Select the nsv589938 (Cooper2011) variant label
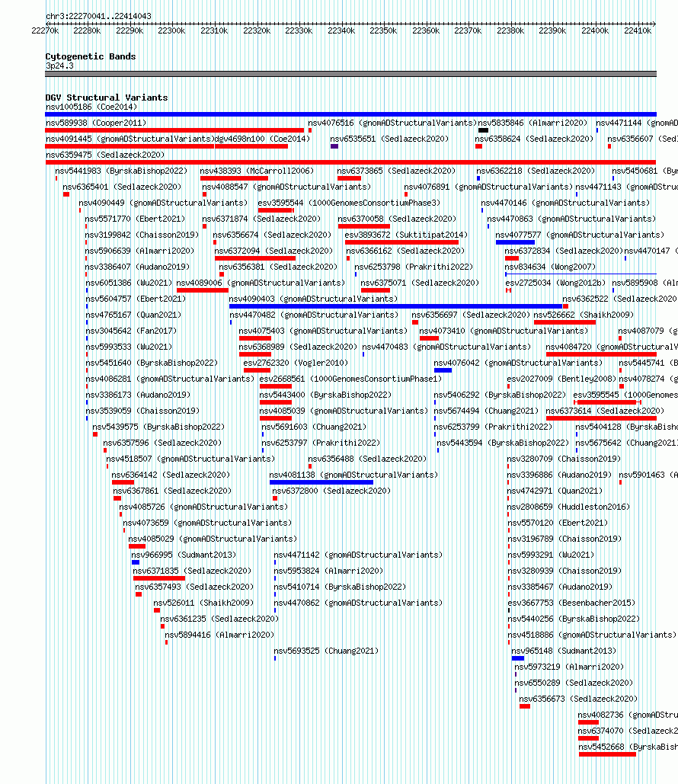Screen dimensions: 678x784 95,123
